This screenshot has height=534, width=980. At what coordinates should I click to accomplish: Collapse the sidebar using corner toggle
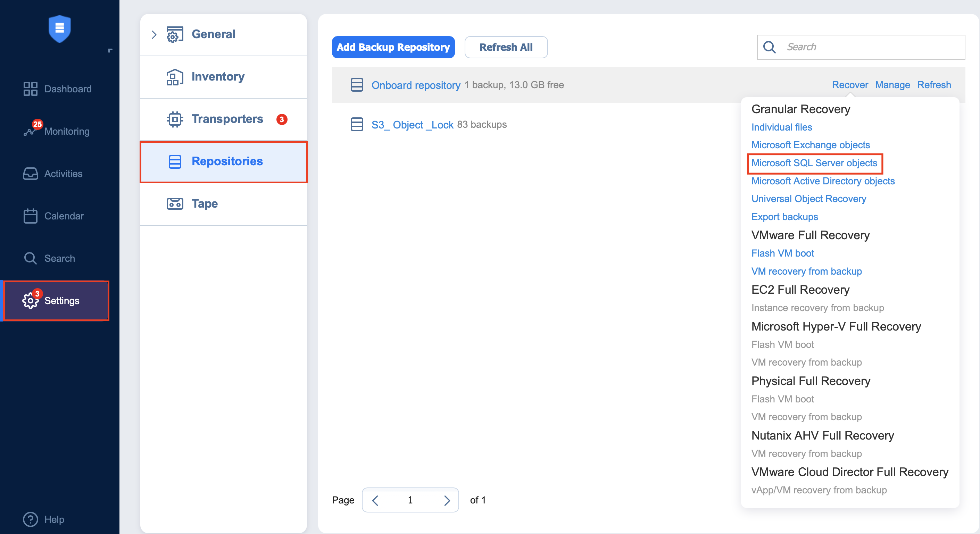tap(110, 51)
